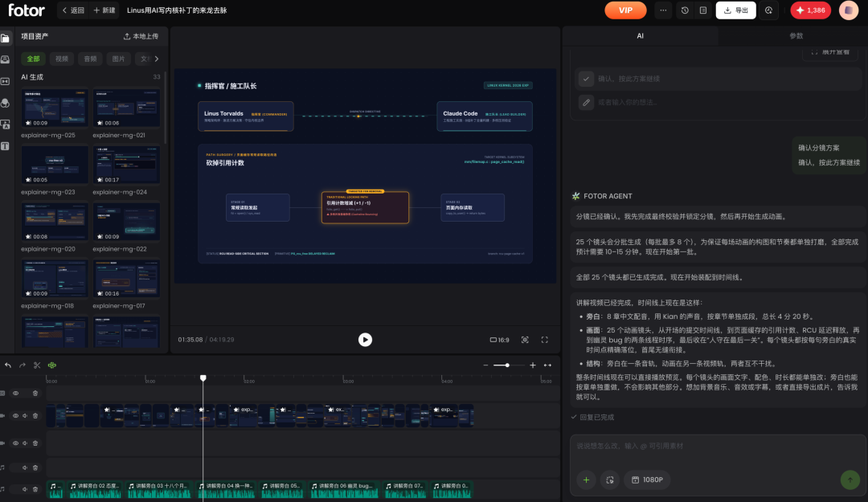Delete the top subtitle track
Viewport: 868px width, 502px height.
35,394
